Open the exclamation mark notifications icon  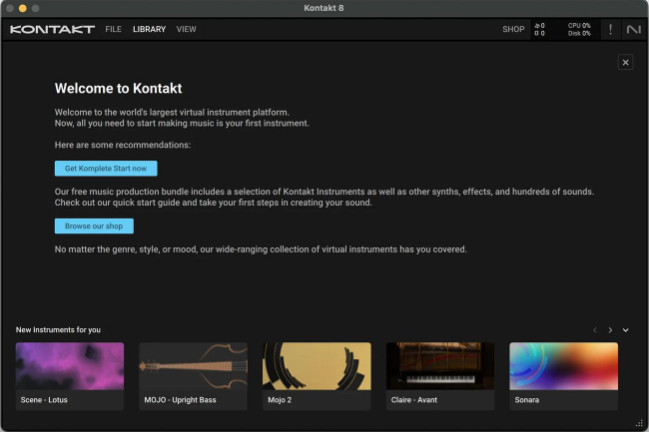[611, 29]
